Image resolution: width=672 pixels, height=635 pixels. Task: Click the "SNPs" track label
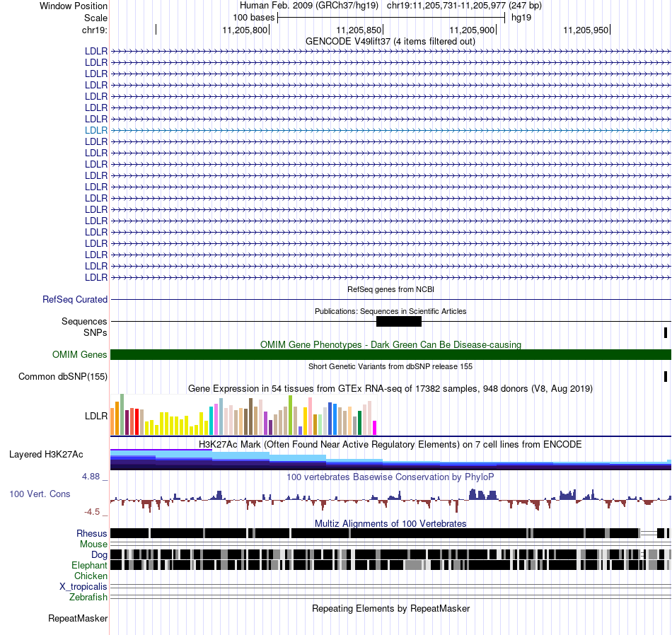coord(95,332)
